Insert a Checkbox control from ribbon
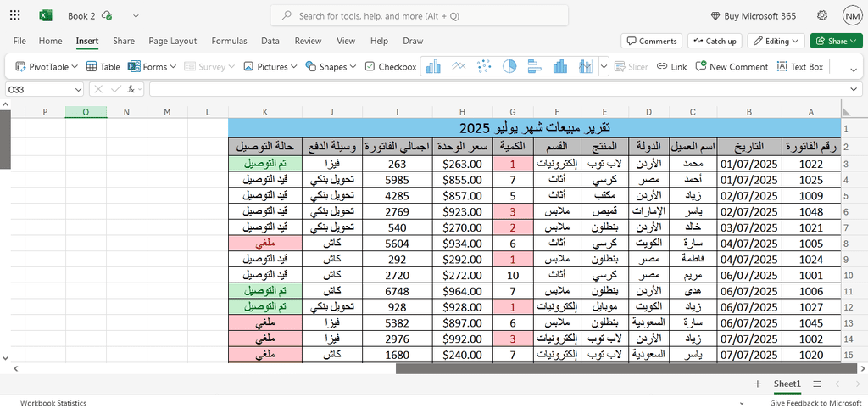The image size is (868, 409). tap(391, 66)
